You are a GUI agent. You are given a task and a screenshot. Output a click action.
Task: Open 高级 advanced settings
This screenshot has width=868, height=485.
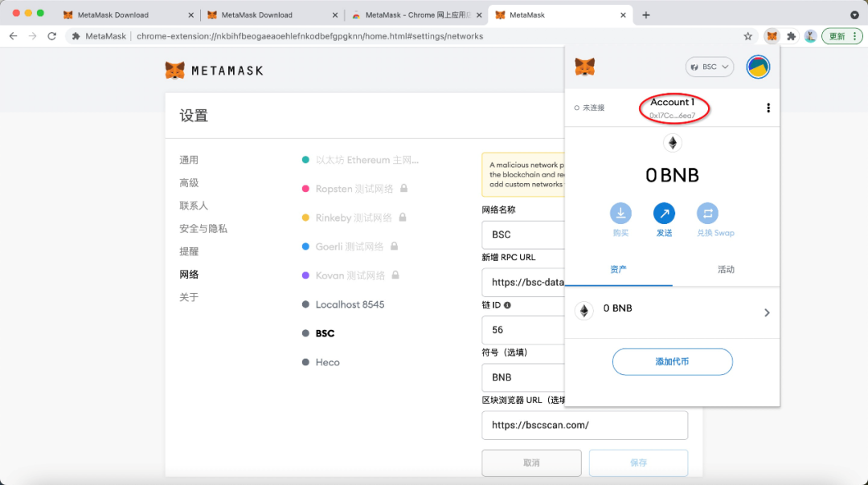[x=189, y=183]
